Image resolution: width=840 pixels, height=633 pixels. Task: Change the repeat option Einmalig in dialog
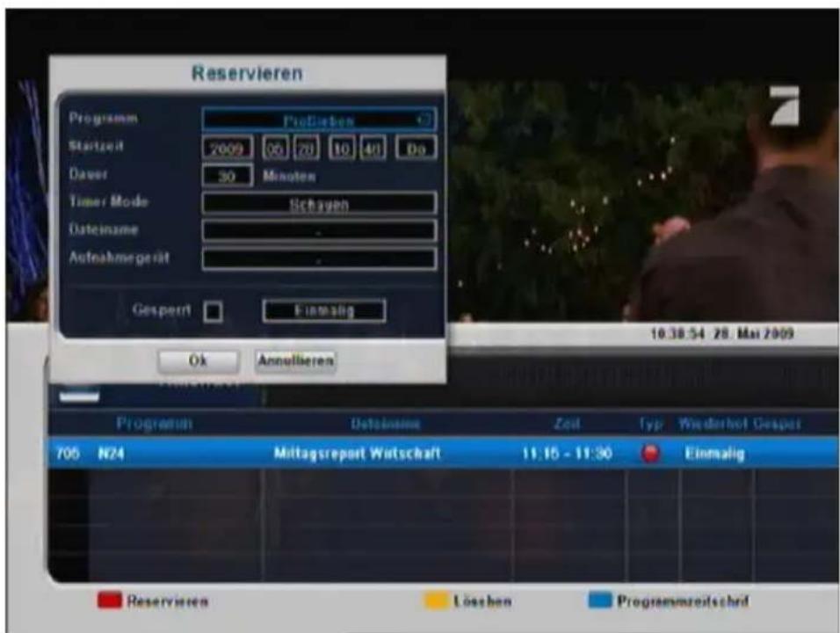tap(324, 311)
